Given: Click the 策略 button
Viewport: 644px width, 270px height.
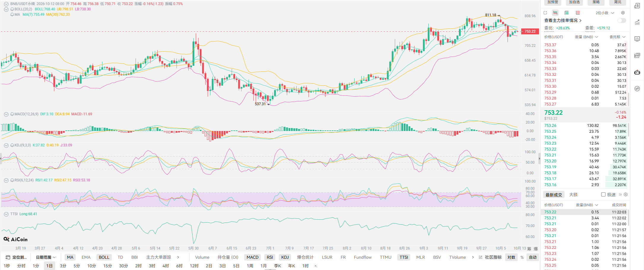Looking at the screenshot, I should click(596, 2).
